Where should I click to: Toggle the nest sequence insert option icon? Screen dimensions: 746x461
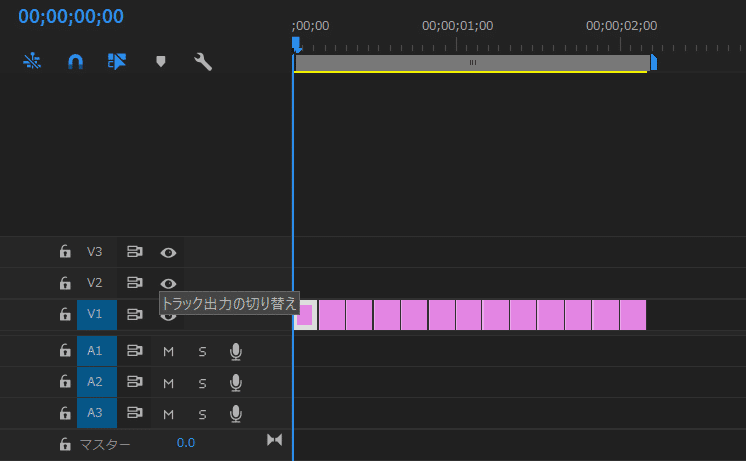point(32,61)
